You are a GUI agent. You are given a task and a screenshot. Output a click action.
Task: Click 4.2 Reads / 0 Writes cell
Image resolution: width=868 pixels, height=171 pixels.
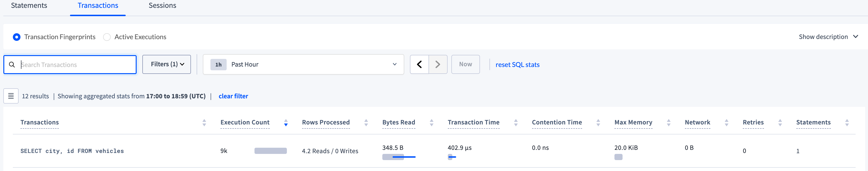[x=330, y=151]
